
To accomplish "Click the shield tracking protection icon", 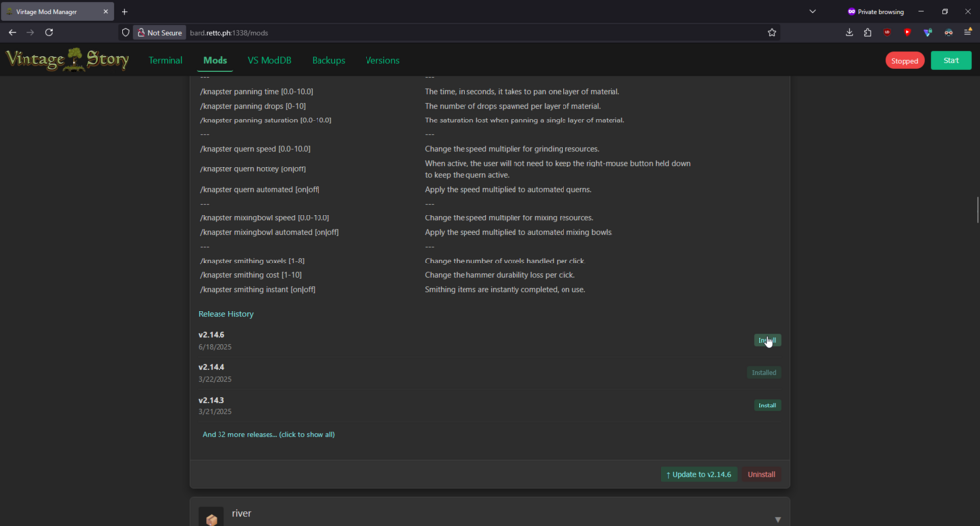I will click(125, 32).
